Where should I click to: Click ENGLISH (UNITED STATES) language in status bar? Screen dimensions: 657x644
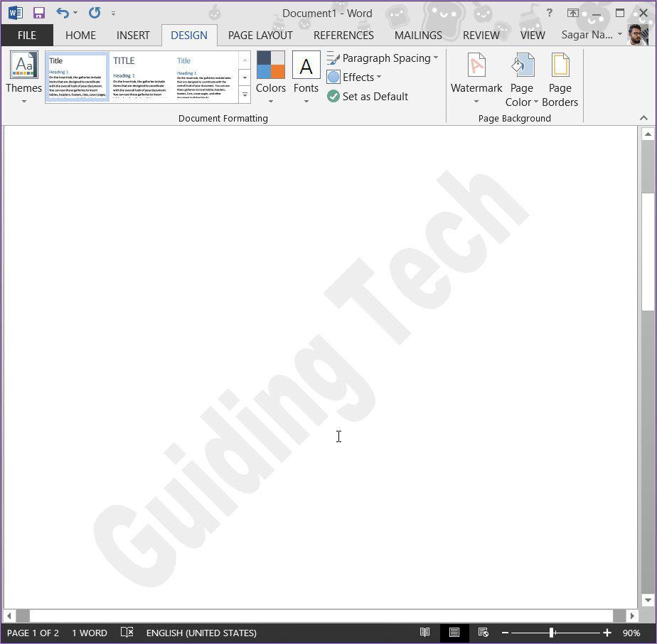[x=201, y=633]
